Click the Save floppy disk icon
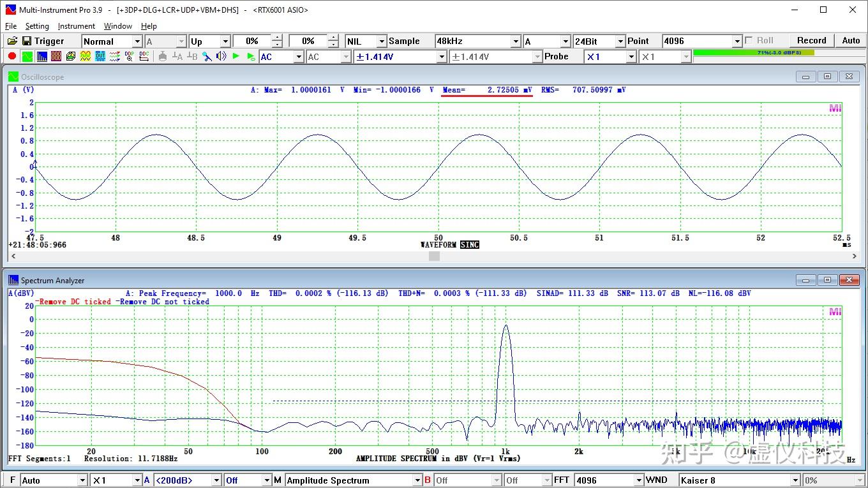Screen dimensions: 868x488 [27, 41]
